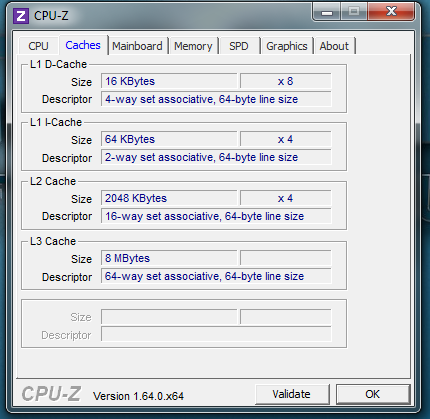Screen dimensions: 430x419
Task: Click the Descriptor label in L3 Cache
Action: [x=67, y=277]
